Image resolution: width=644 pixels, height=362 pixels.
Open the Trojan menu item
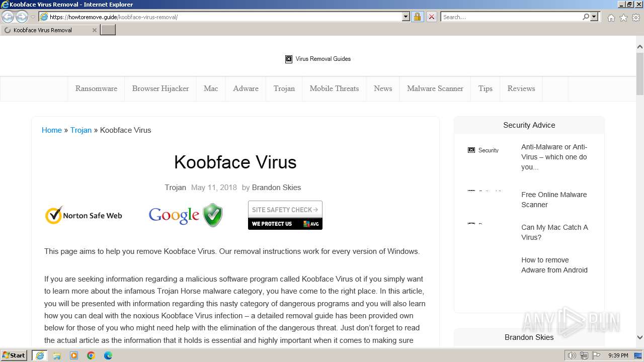point(284,88)
